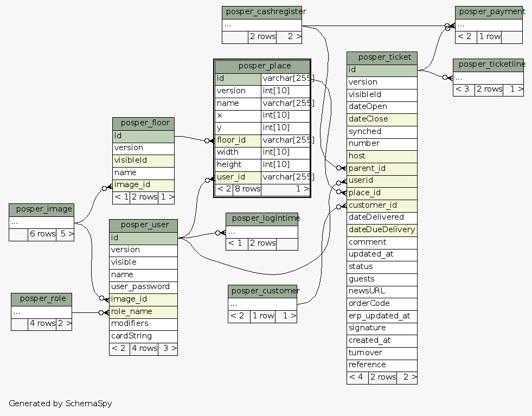Open the posper_payment table
Image resolution: width=532 pixels, height=416 pixels.
489,12
